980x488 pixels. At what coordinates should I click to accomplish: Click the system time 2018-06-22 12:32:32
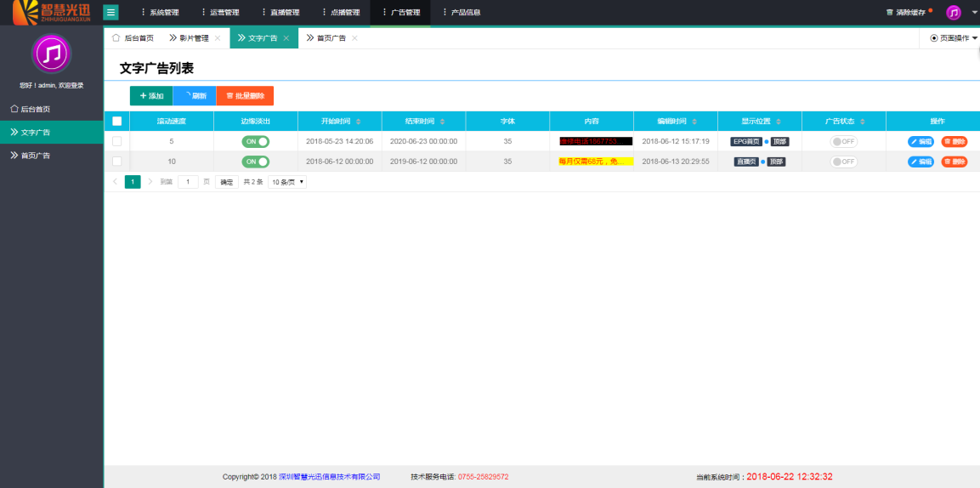pos(790,477)
